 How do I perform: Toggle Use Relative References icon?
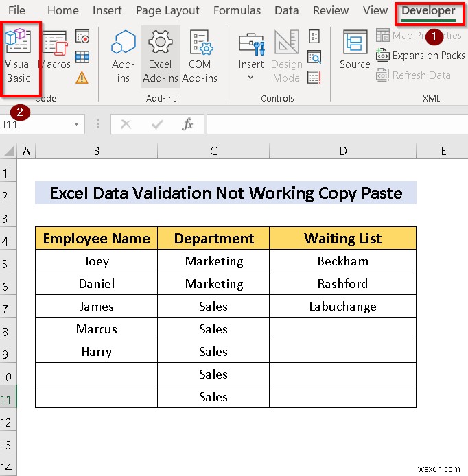(x=82, y=57)
